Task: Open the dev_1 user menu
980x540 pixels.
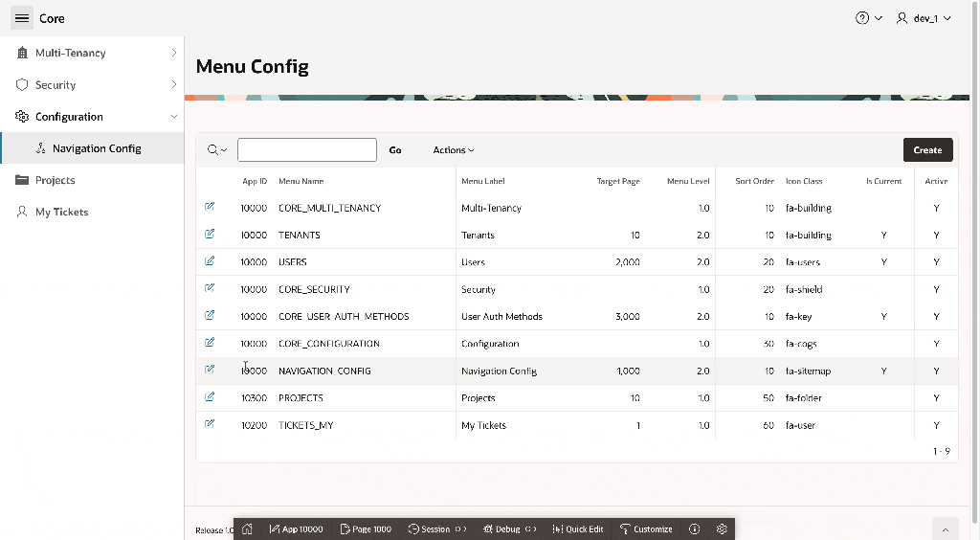Action: [924, 18]
